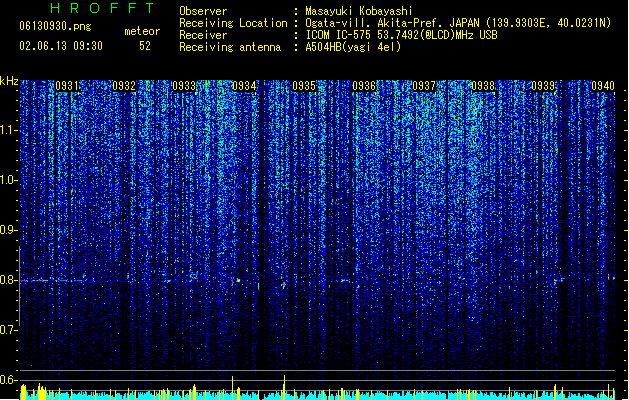
Task: Click the Observer label
Action: click(203, 11)
